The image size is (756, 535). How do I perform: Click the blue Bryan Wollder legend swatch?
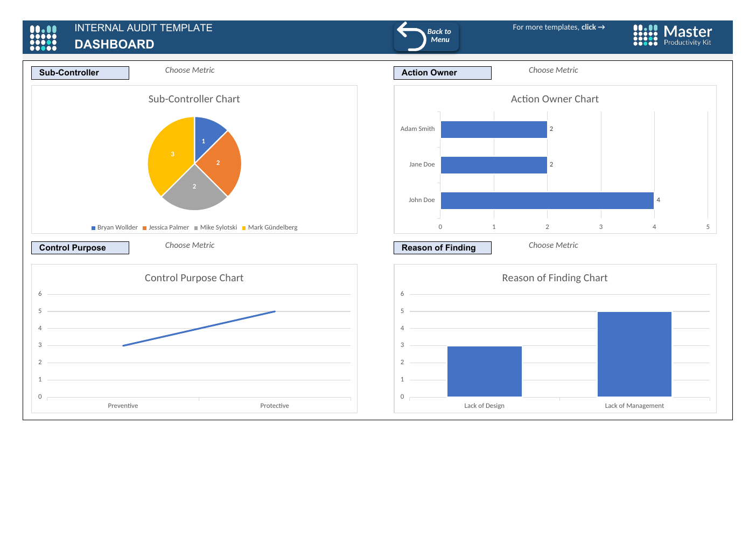pyautogui.click(x=93, y=228)
